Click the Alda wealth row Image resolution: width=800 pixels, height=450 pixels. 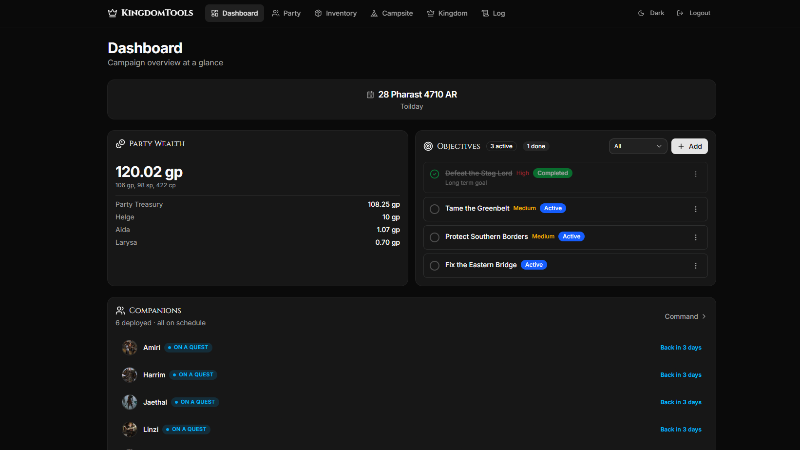pyautogui.click(x=258, y=230)
